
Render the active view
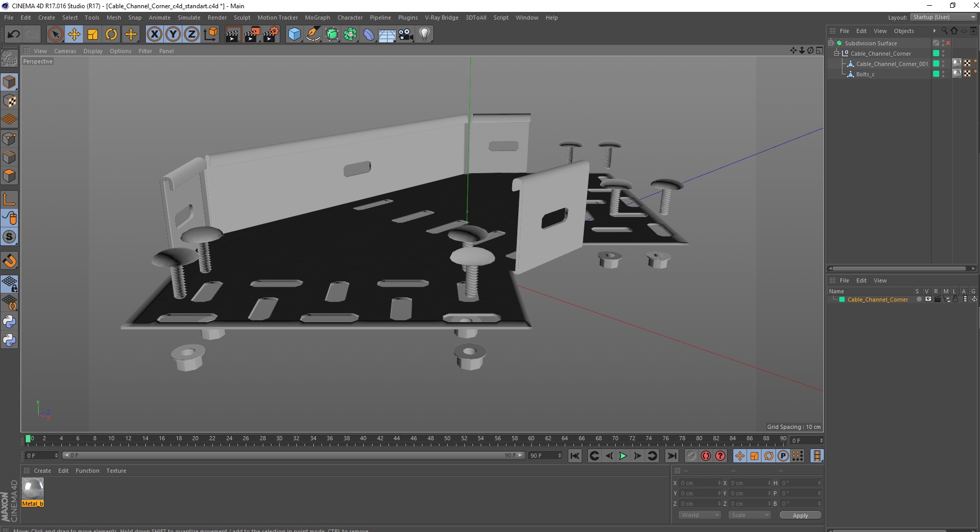tap(233, 35)
